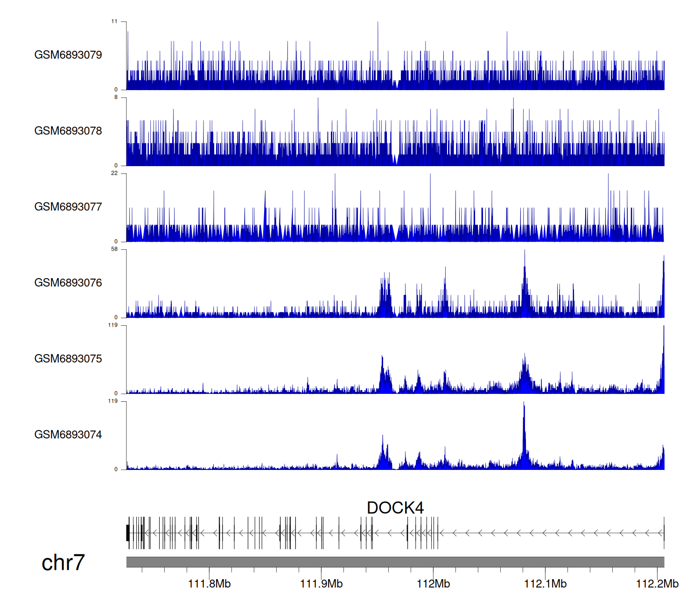Click the y-axis maximum 22 on GSM6893077
700x616 pixels.
coord(114,173)
